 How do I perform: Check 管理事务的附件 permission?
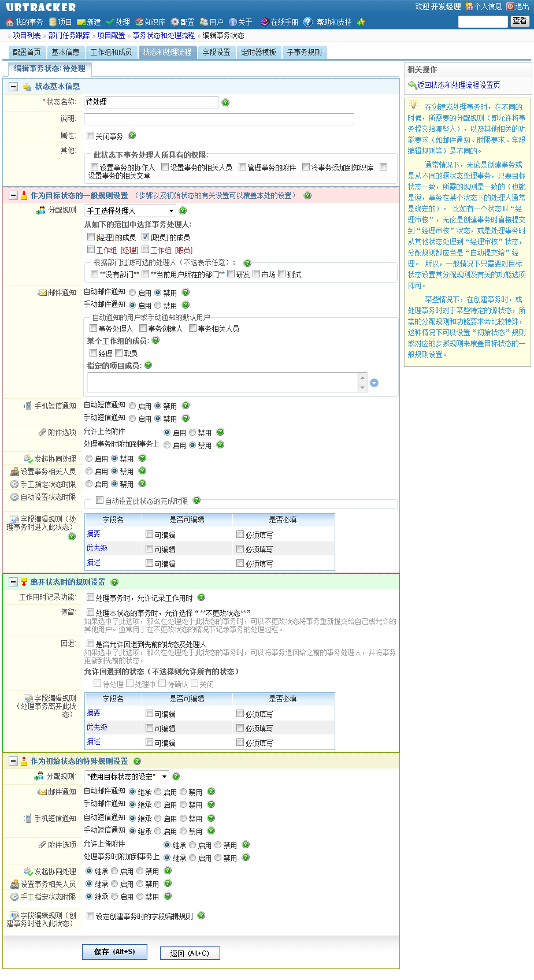click(x=243, y=167)
